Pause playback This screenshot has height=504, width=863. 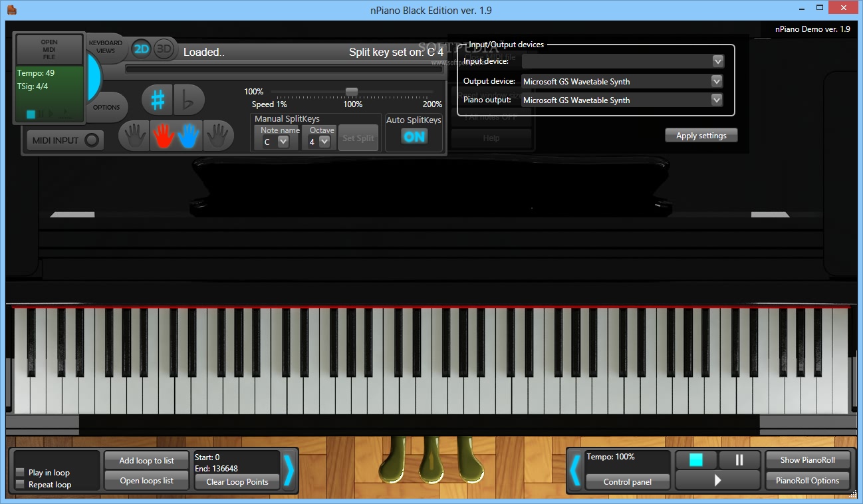click(739, 459)
